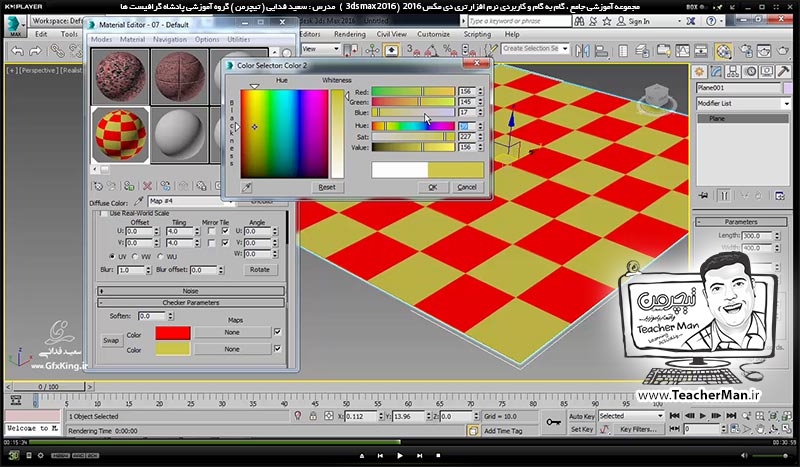Open the Modify panel tab icon
Screen dimensions: 800x467
point(716,71)
